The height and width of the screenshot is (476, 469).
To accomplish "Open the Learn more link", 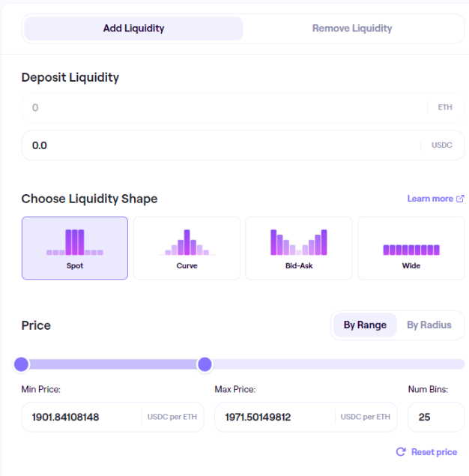I will tap(430, 199).
